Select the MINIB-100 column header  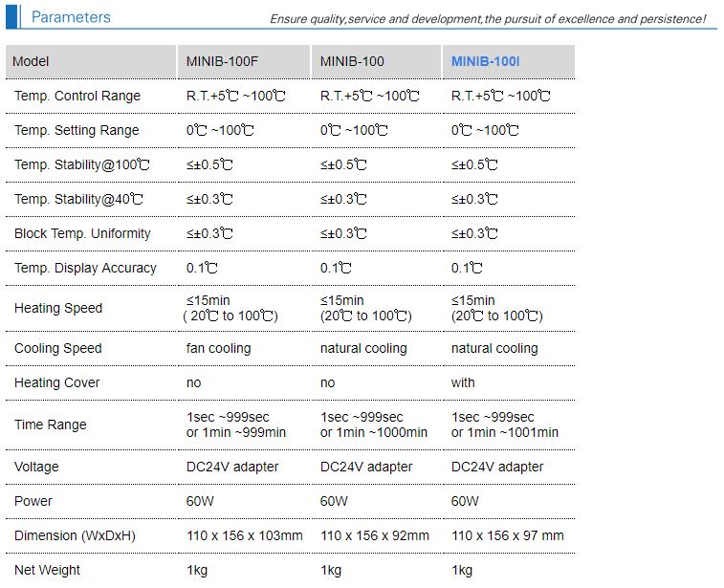point(352,61)
